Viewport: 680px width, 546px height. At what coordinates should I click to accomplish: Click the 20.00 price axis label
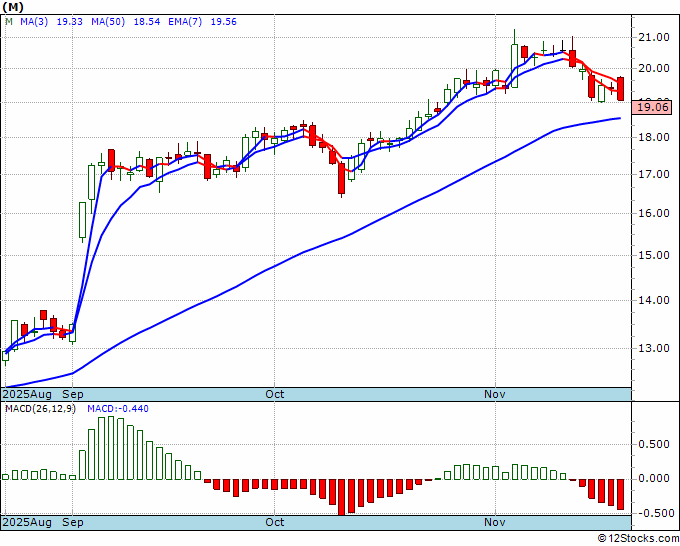coord(654,69)
